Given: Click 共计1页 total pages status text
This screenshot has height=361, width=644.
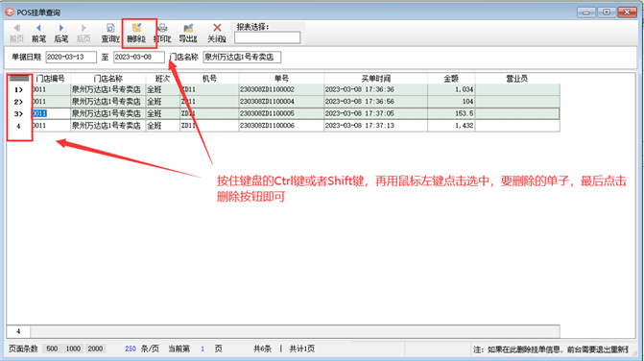Looking at the screenshot, I should pyautogui.click(x=302, y=349).
